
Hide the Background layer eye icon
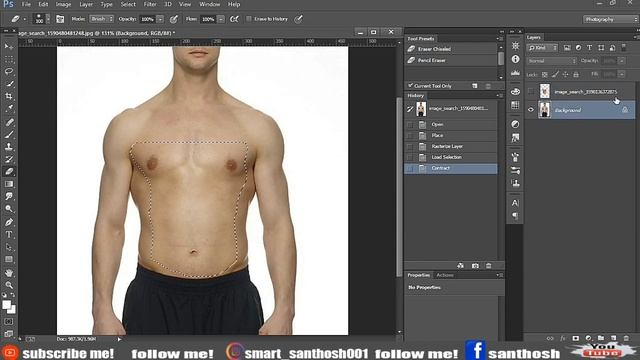click(531, 110)
